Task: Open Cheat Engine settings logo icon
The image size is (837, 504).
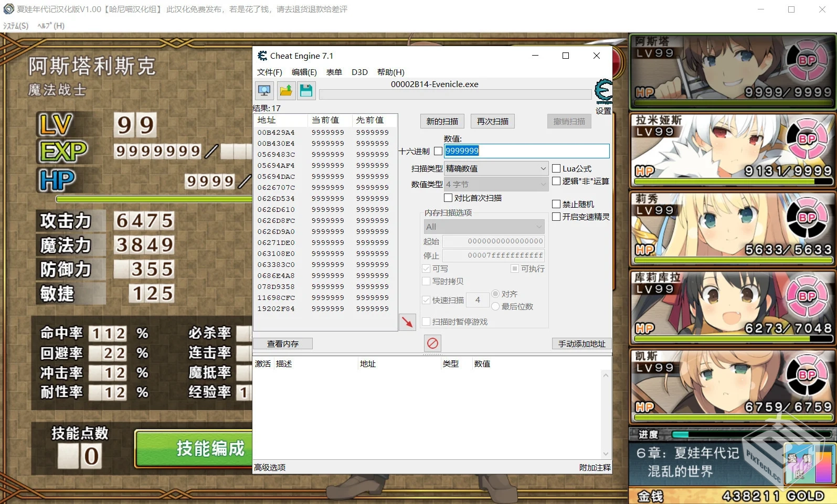Action: click(603, 91)
